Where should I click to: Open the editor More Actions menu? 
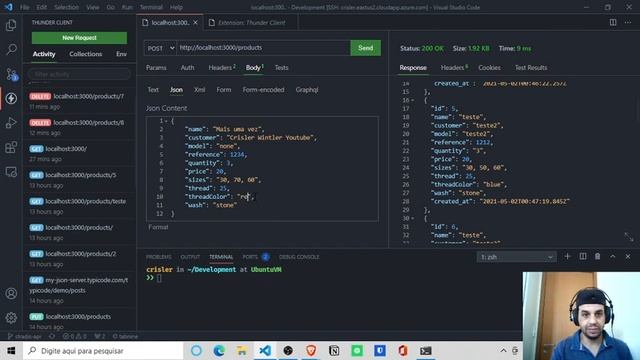628,22
